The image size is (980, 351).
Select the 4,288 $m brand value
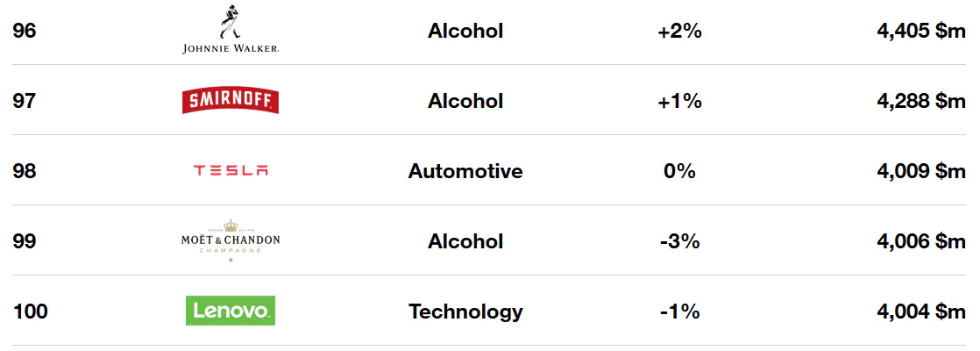(x=921, y=102)
